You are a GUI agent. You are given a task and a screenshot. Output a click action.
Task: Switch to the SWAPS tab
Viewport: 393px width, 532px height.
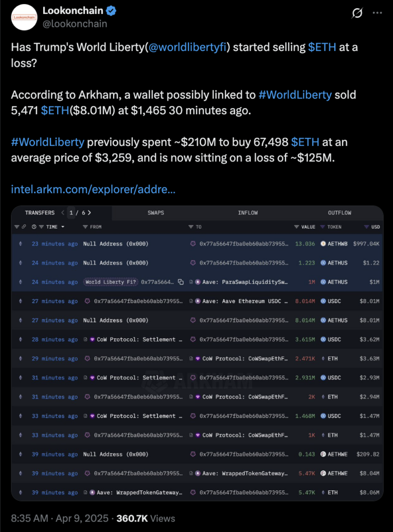click(156, 212)
